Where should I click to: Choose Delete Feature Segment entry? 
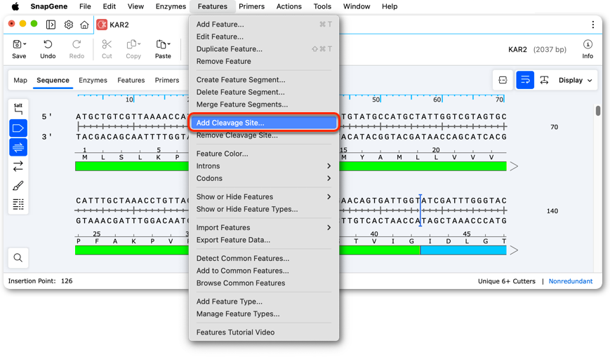[264, 92]
